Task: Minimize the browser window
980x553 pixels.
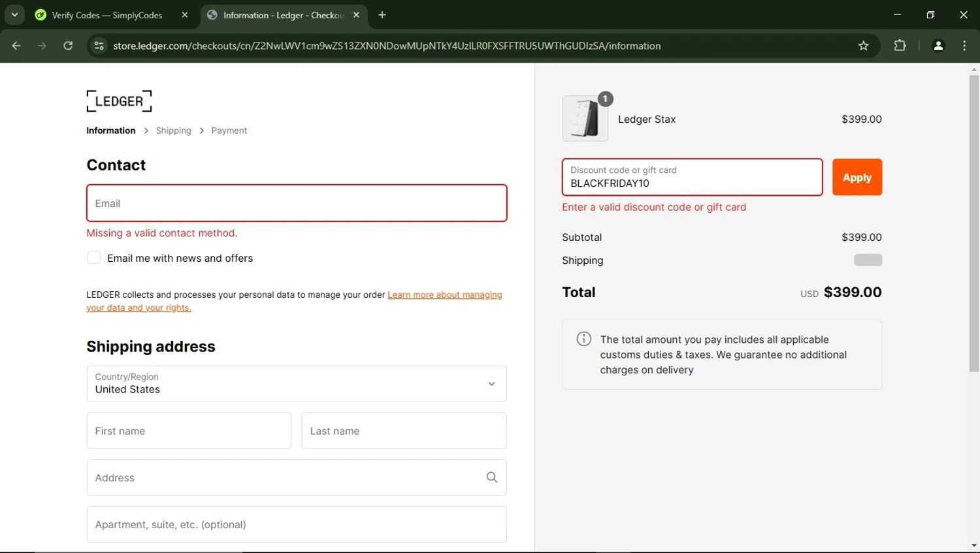Action: coord(897,14)
